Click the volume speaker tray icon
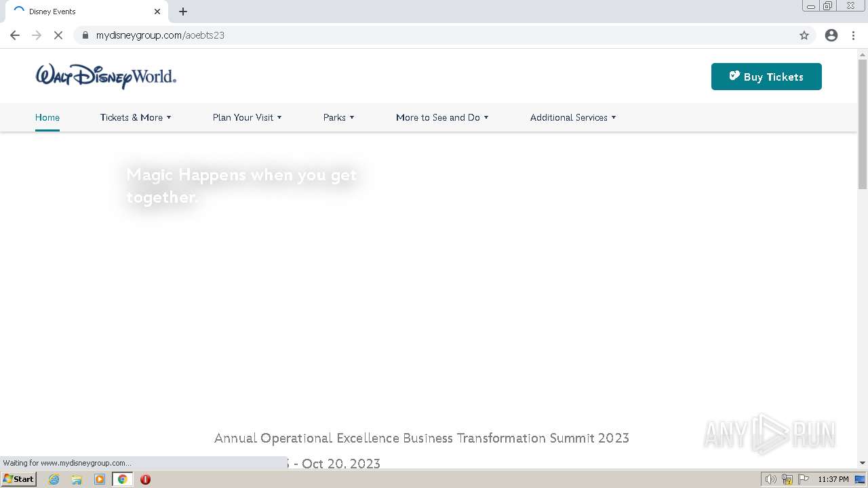 click(771, 479)
